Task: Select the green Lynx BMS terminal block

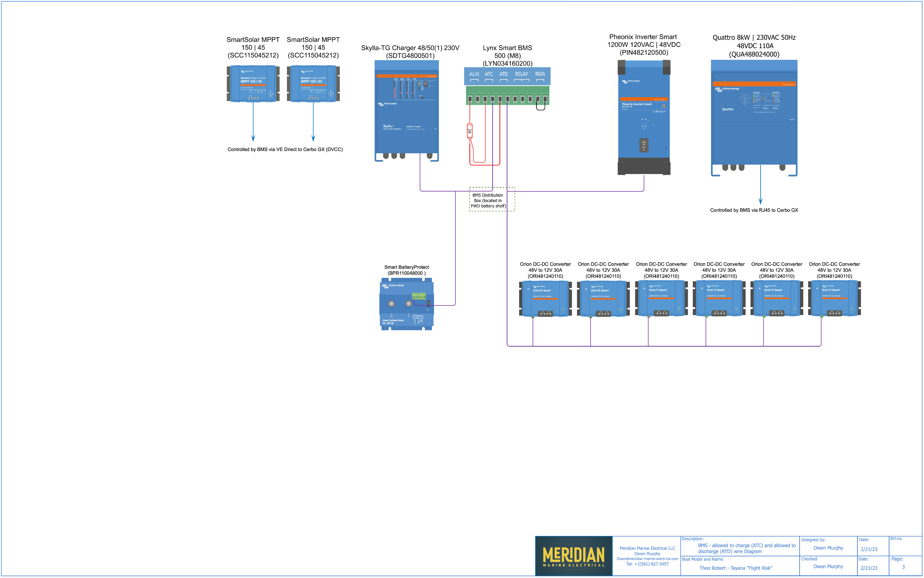Action: pos(507,95)
